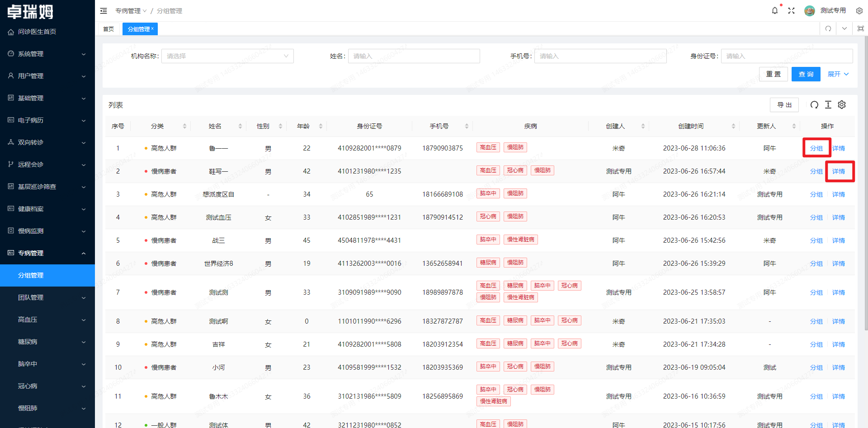Viewport: 868px width, 428px height.
Task: Enter fullscreen mode via expand icon
Action: (x=791, y=11)
